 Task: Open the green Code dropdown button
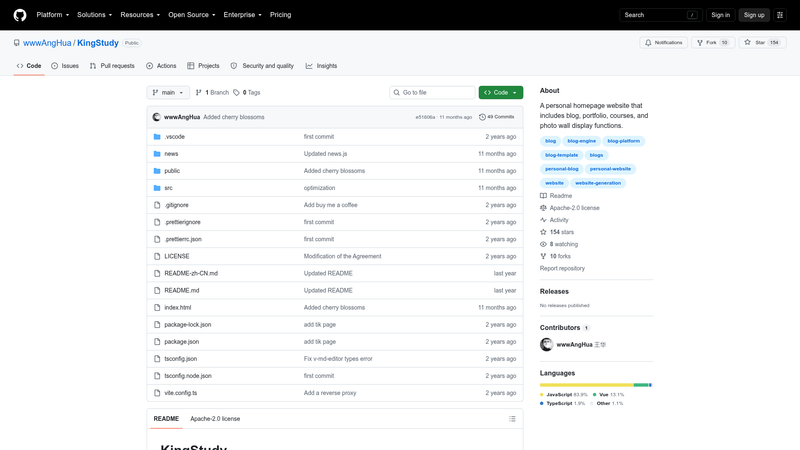501,92
